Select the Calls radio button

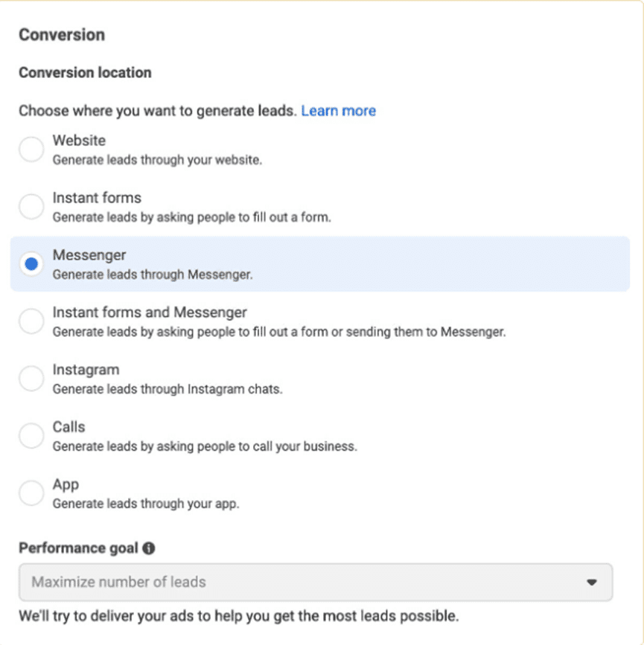click(x=31, y=435)
